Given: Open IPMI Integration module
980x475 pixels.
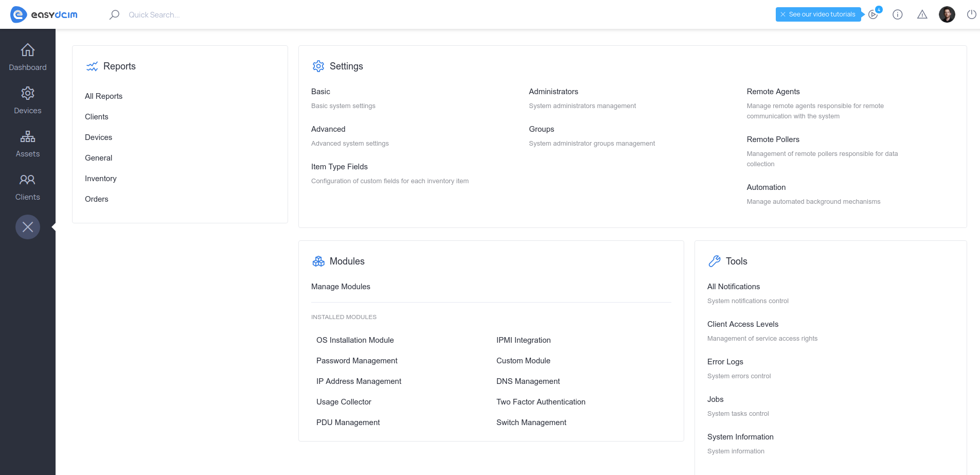Looking at the screenshot, I should pyautogui.click(x=524, y=340).
